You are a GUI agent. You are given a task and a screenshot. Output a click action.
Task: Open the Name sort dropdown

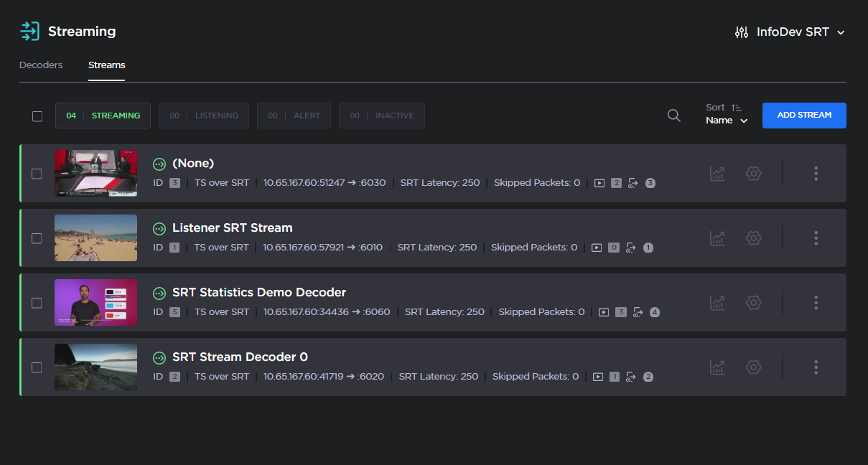(x=726, y=121)
